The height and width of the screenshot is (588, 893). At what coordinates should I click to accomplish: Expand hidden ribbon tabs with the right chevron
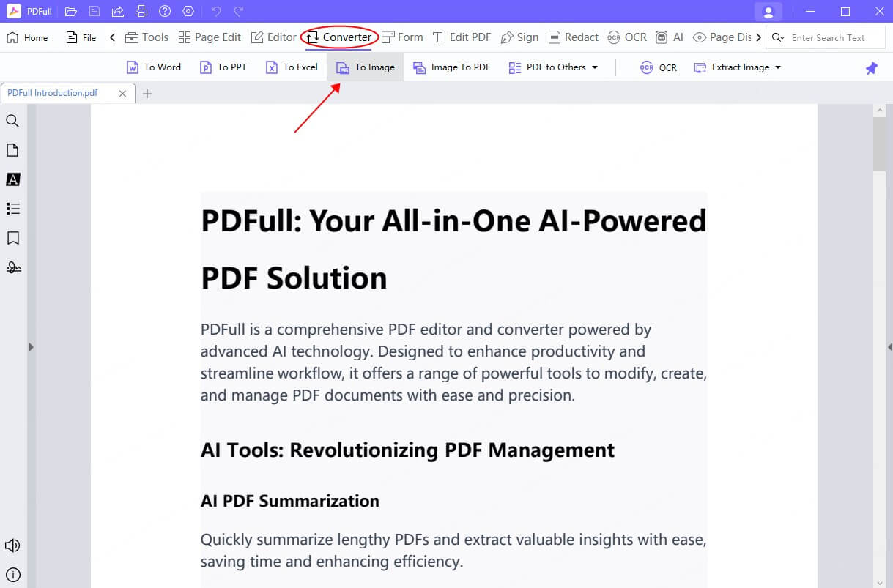[x=759, y=37]
